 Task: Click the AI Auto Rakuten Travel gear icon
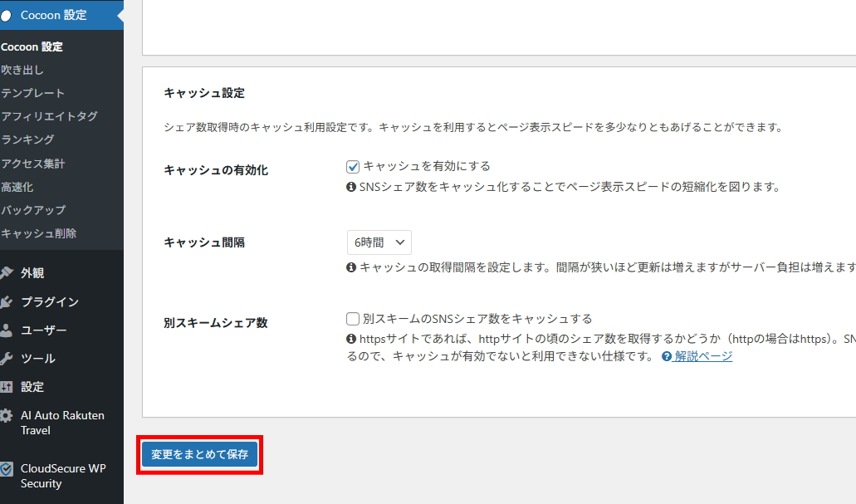[7, 416]
